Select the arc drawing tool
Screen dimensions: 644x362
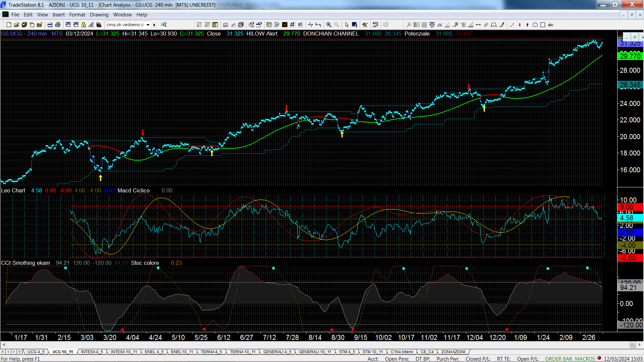(x=512, y=24)
